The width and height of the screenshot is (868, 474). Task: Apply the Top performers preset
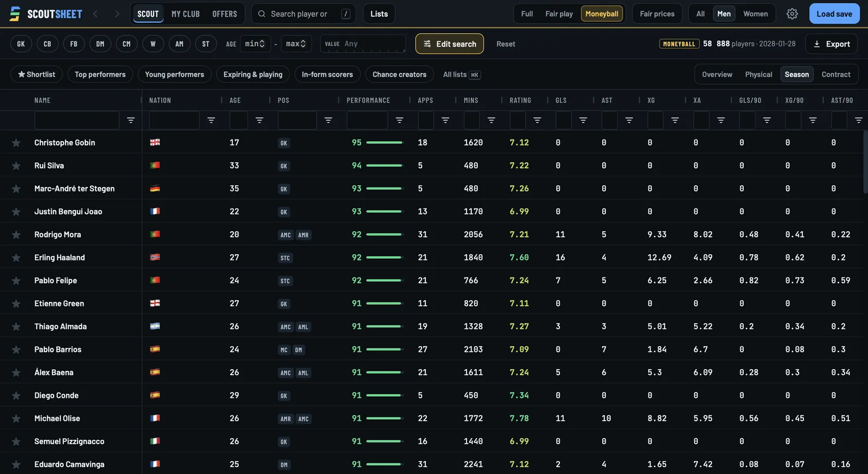(100, 74)
